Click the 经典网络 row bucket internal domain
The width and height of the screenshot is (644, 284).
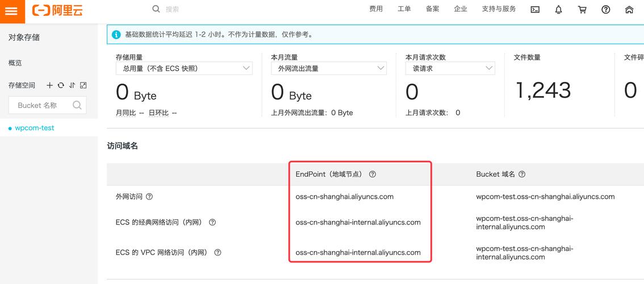(525, 222)
